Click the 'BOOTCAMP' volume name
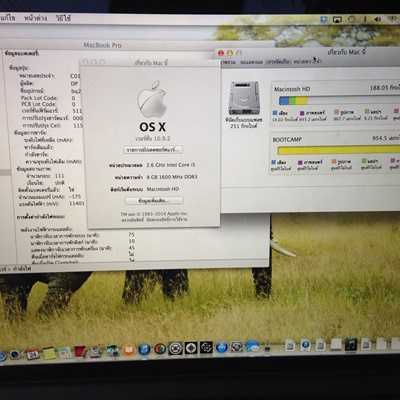 [287, 140]
